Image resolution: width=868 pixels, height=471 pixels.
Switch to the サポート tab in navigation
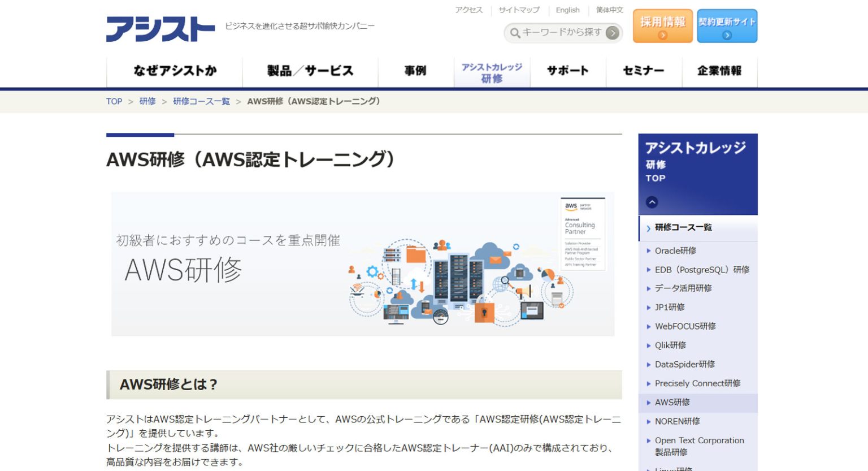coord(567,70)
